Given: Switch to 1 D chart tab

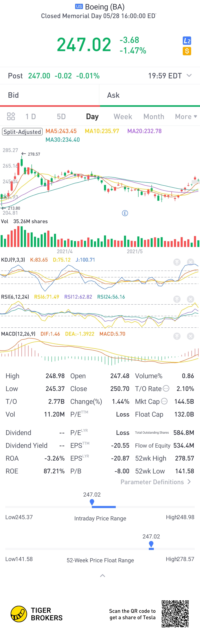Looking at the screenshot, I should coord(31,117).
